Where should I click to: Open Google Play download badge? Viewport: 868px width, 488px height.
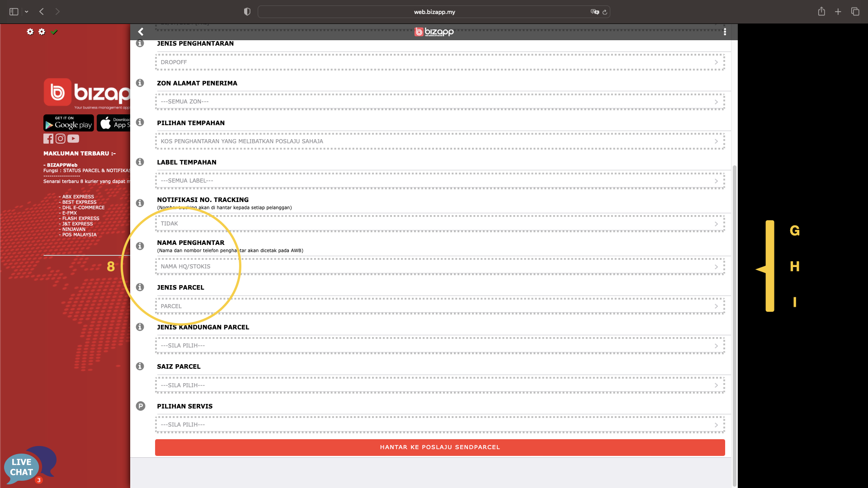click(69, 123)
